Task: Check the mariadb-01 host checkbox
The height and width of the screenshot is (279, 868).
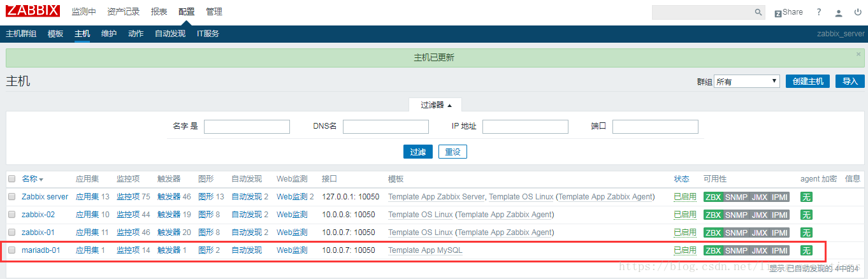Action: (x=12, y=250)
